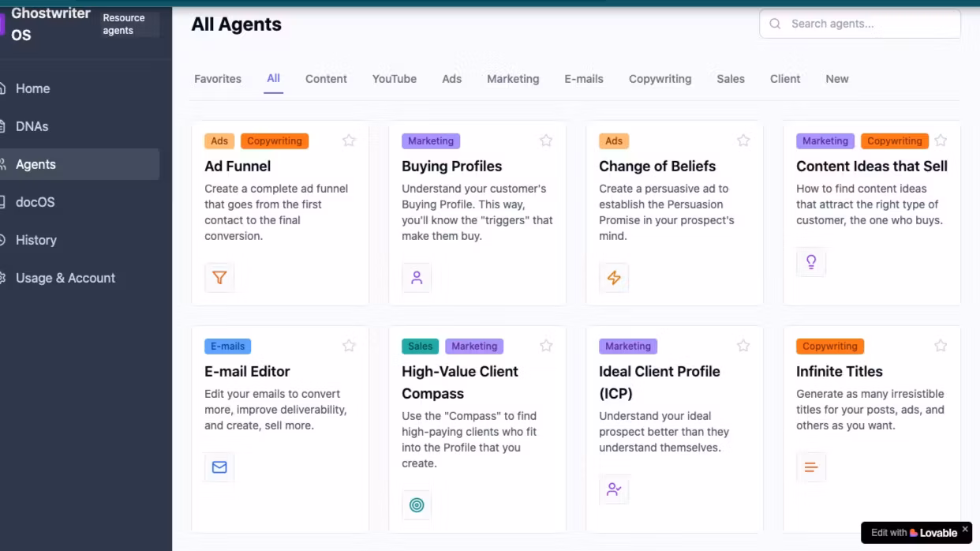Star the Buying Profiles agent
This screenshot has width=980, height=551.
[x=546, y=141]
